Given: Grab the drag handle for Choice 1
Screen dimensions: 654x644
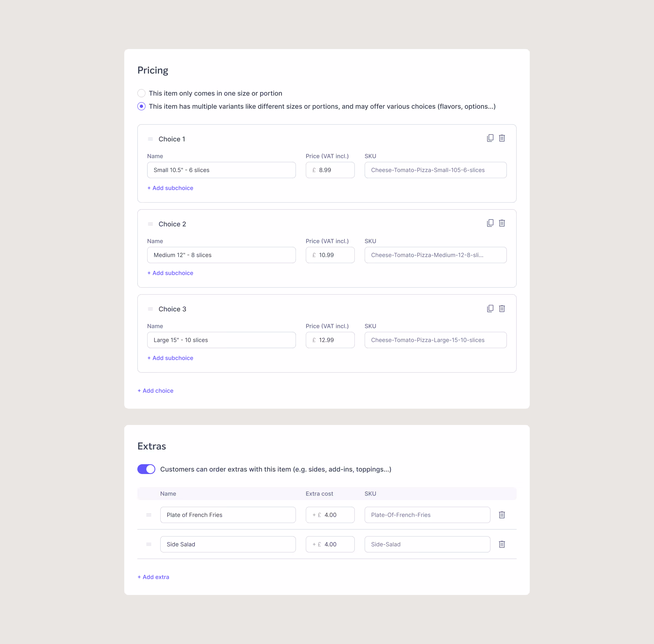Looking at the screenshot, I should [151, 139].
